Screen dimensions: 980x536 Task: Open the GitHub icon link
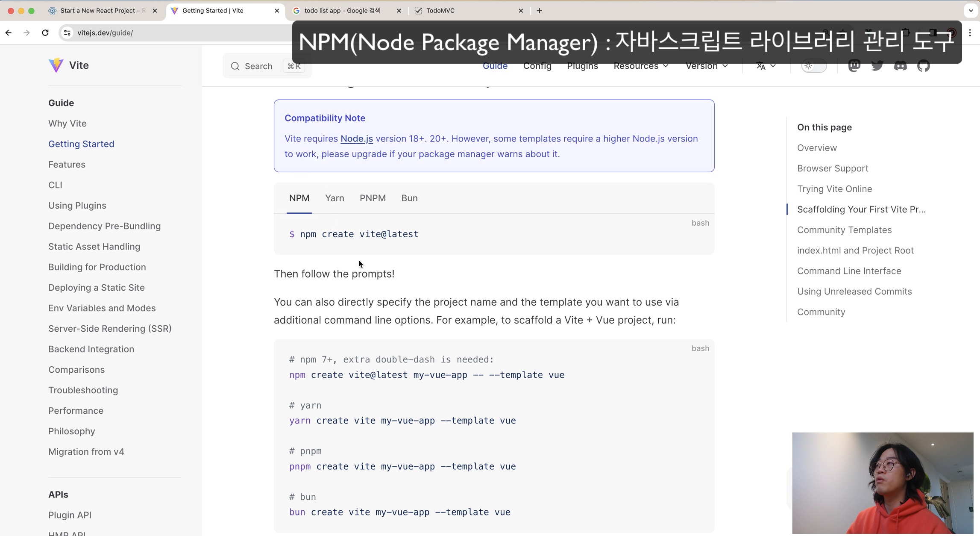[923, 66]
